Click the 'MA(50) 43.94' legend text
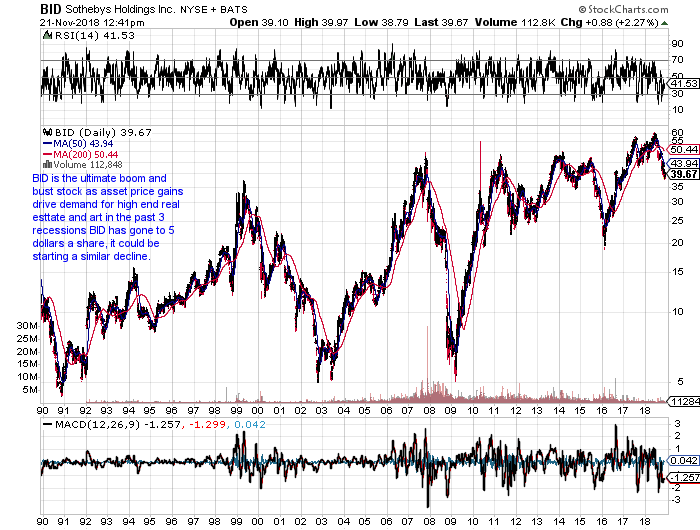Viewport: 700px width, 530px height. click(83, 144)
